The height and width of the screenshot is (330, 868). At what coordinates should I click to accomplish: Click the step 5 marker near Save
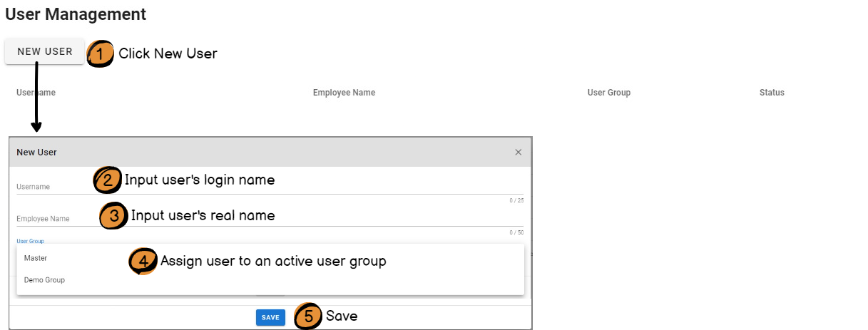pyautogui.click(x=308, y=316)
